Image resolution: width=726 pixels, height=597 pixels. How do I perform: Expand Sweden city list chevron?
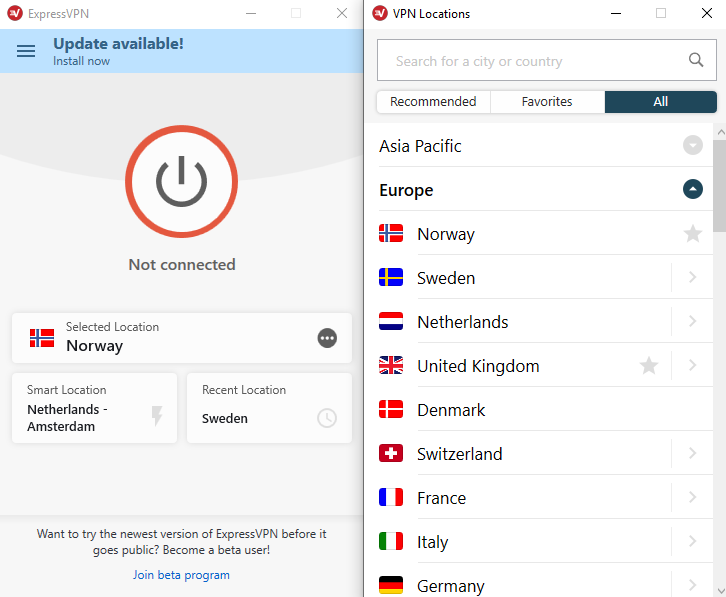pos(692,277)
